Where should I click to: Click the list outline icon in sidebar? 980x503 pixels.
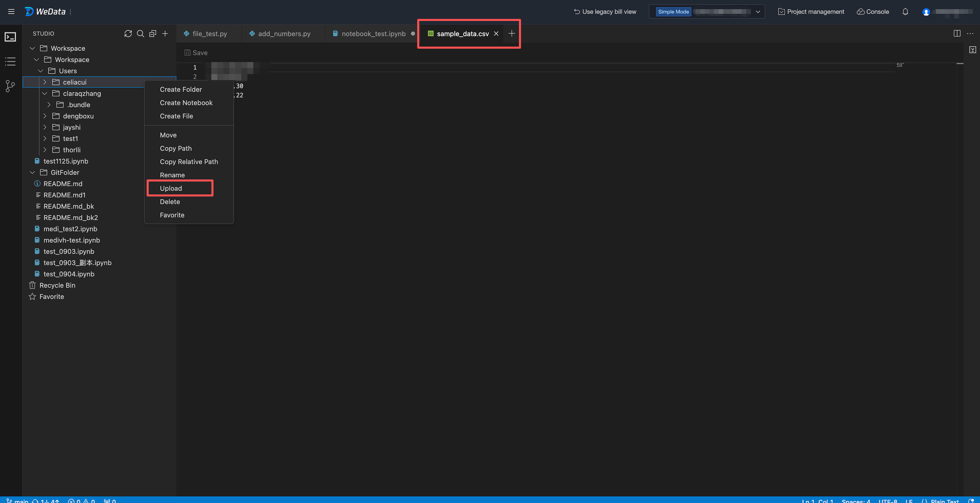(x=10, y=61)
